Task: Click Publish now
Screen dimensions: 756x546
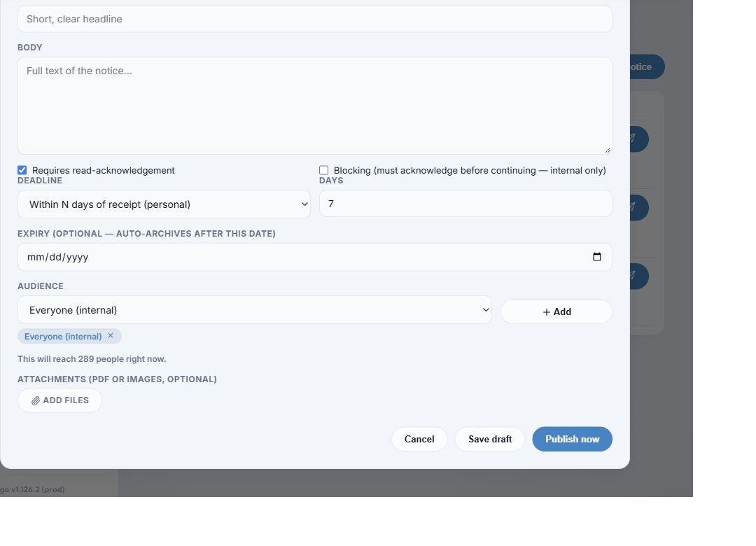Action: click(573, 439)
